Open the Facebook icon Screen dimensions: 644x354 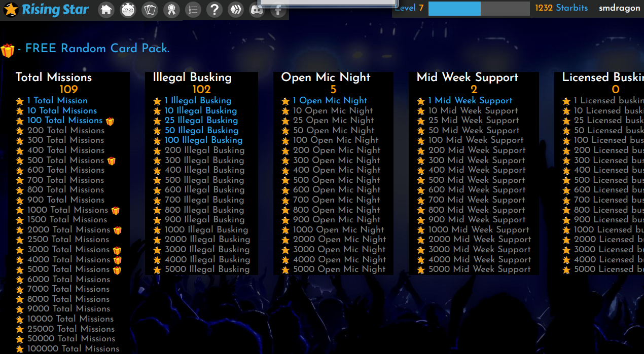(278, 10)
